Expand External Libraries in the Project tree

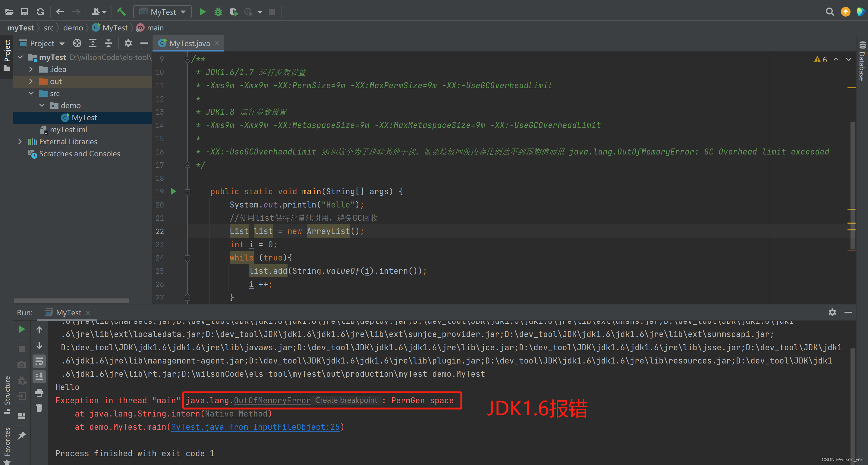pos(20,142)
